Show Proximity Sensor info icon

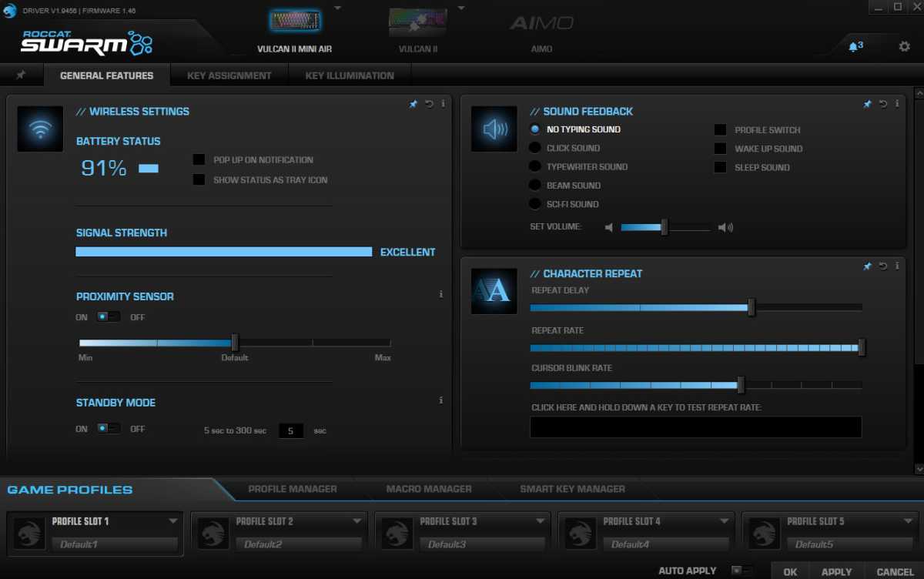(x=441, y=294)
